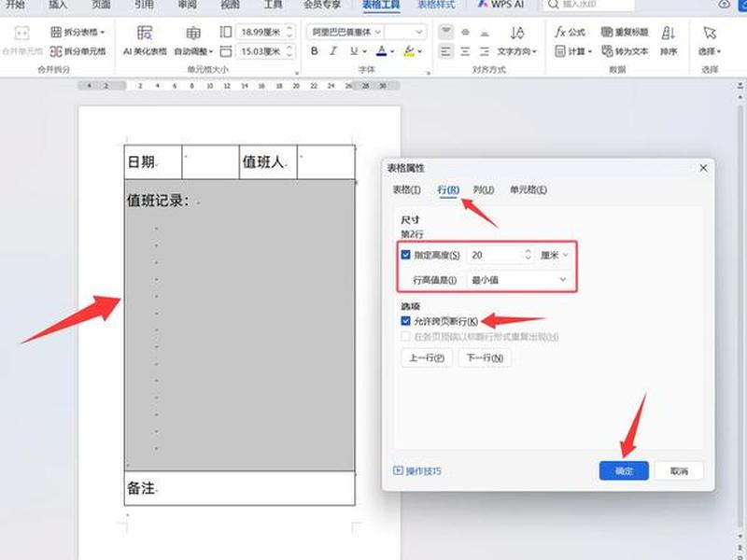Align cell text to bottom
This screenshot has height=560, width=747.
tap(485, 32)
